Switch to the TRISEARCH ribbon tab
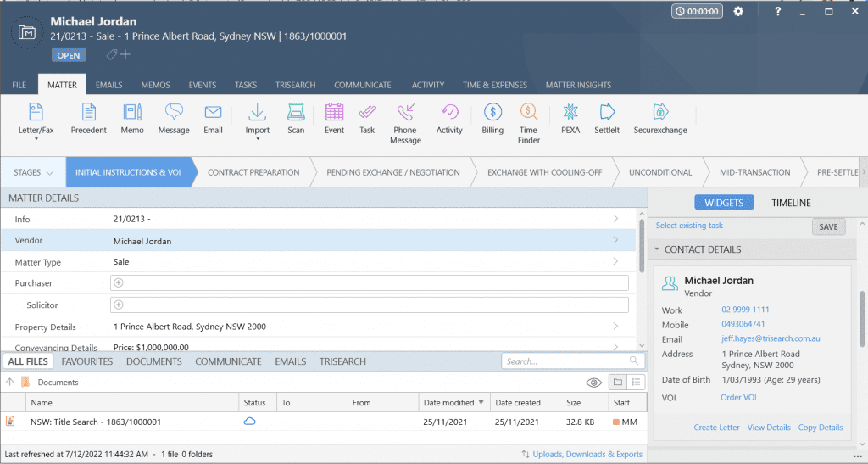 [x=295, y=85]
